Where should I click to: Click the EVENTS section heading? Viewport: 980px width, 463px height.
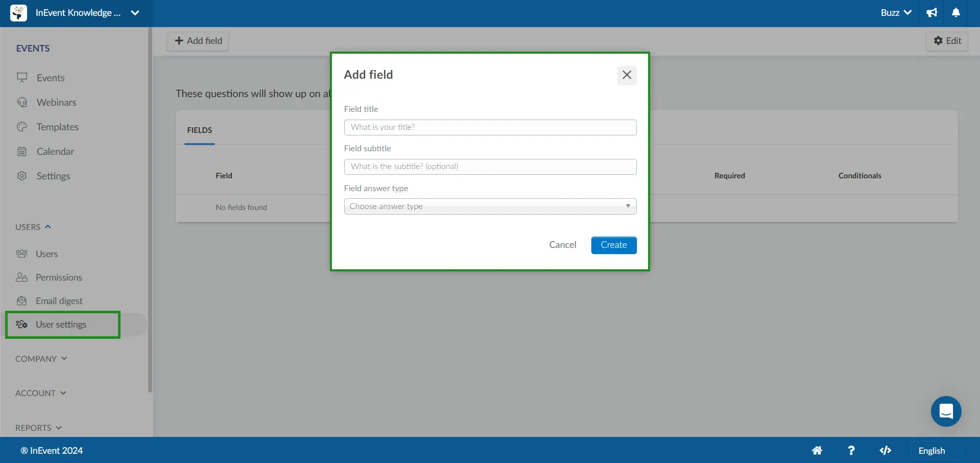(x=33, y=49)
